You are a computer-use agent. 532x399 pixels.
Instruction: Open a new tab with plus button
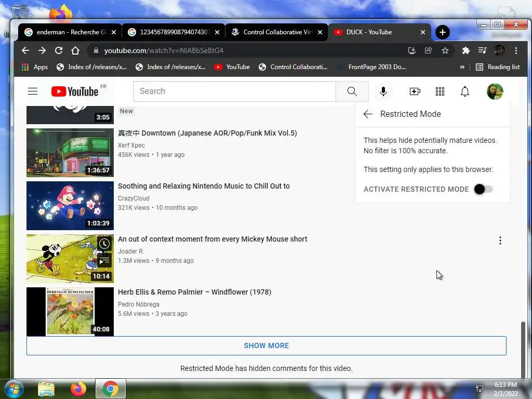coord(443,32)
